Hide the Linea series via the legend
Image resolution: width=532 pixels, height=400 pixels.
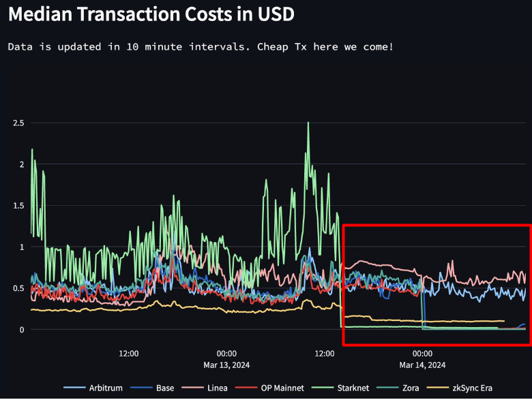click(205, 388)
